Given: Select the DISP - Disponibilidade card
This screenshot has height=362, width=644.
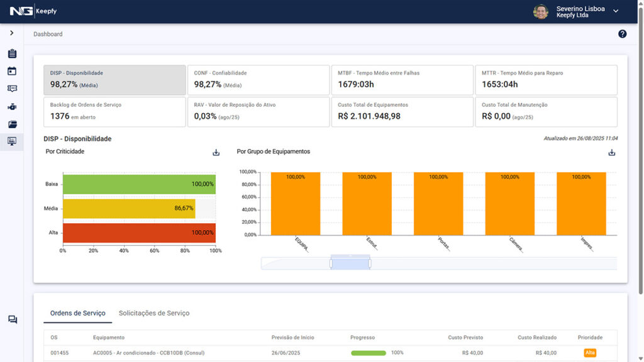Looking at the screenshot, I should 114,80.
